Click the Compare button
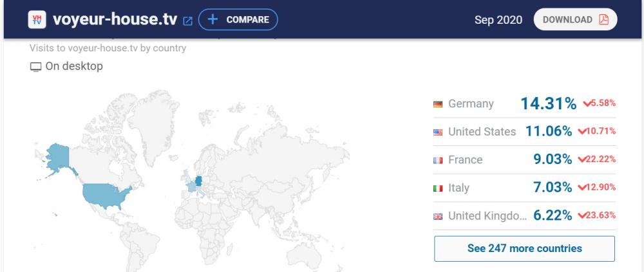The width and height of the screenshot is (644, 272). tap(238, 19)
